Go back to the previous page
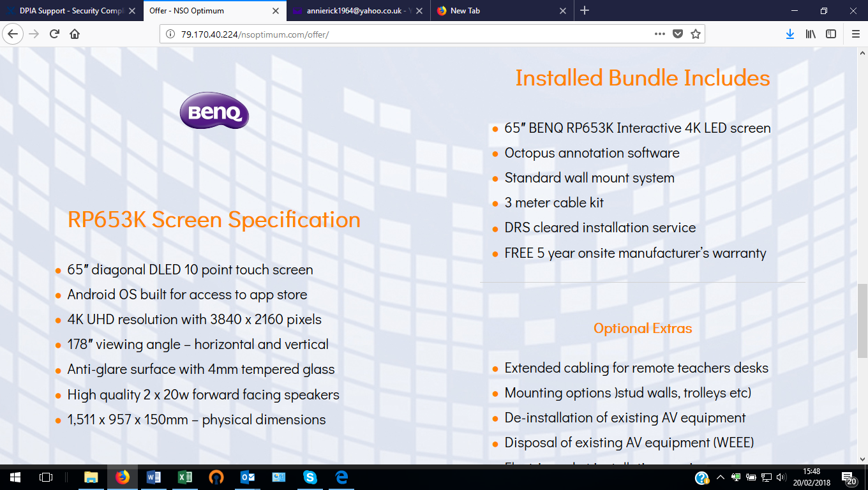Screen dimensions: 868x490 [x=13, y=34]
